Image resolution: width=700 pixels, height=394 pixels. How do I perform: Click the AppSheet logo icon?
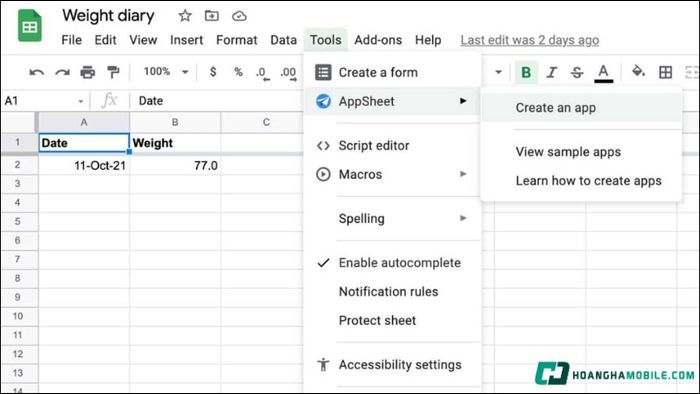[323, 101]
